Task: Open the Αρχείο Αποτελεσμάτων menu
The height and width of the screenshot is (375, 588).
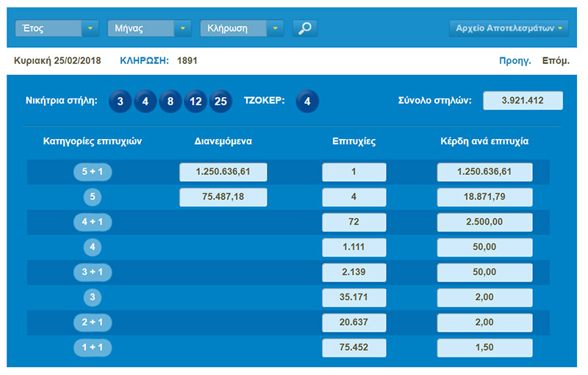Action: [x=509, y=29]
